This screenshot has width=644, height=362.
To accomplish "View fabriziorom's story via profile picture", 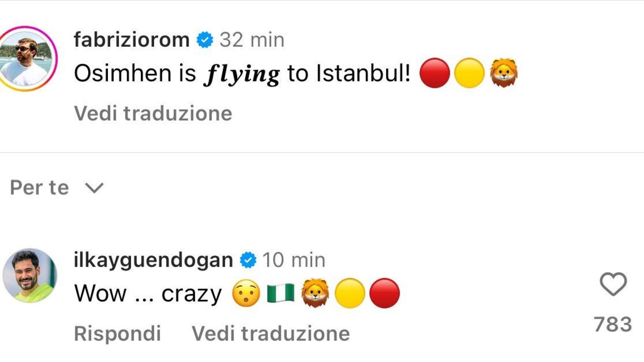I will [26, 58].
